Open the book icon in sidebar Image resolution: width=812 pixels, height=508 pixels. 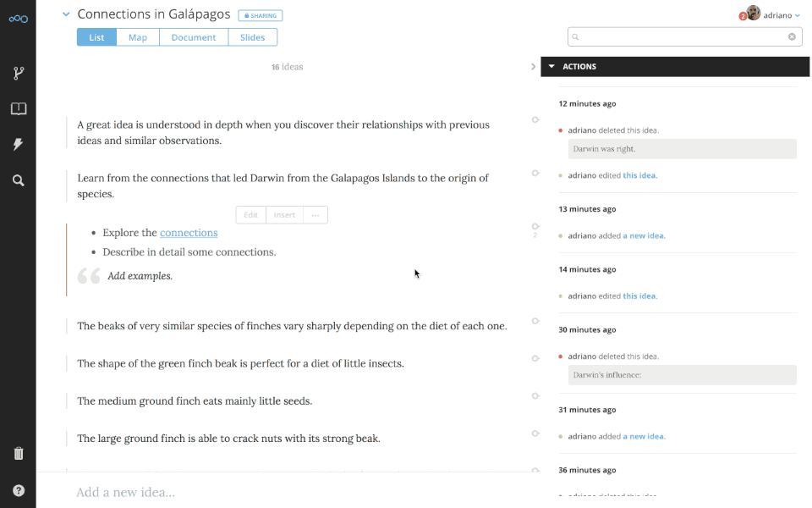point(18,109)
